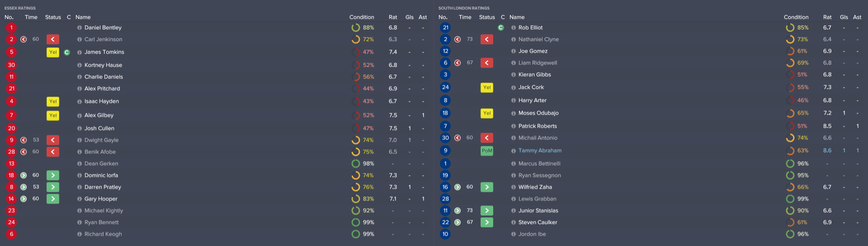Click the info icon beside Daniel Bentley

pos(80,28)
